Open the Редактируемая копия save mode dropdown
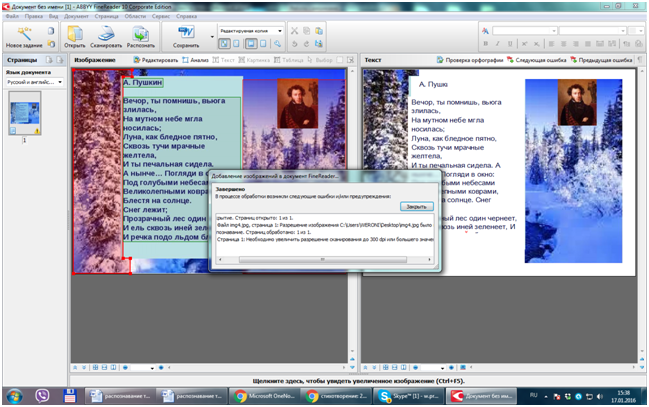The height and width of the screenshot is (407, 649). click(x=251, y=31)
